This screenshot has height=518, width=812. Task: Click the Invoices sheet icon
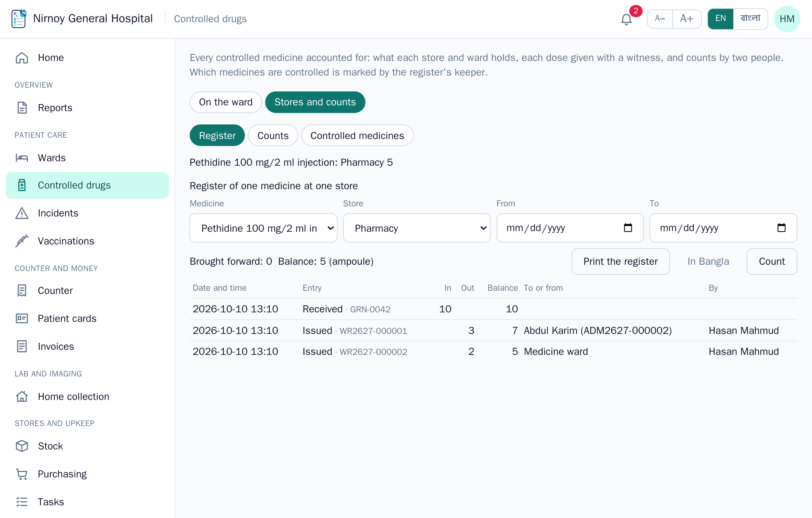pos(22,346)
